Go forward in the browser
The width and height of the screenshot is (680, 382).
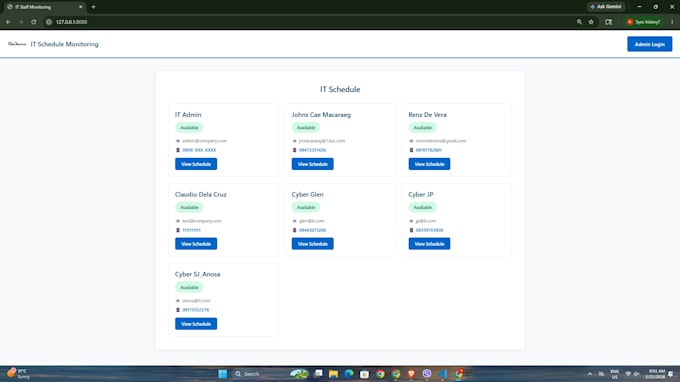click(21, 22)
